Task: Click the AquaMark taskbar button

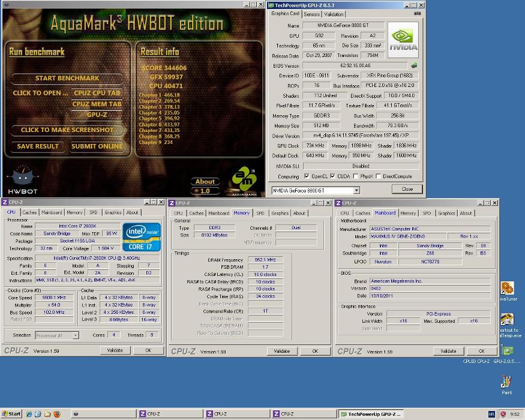Action: [x=103, y=414]
